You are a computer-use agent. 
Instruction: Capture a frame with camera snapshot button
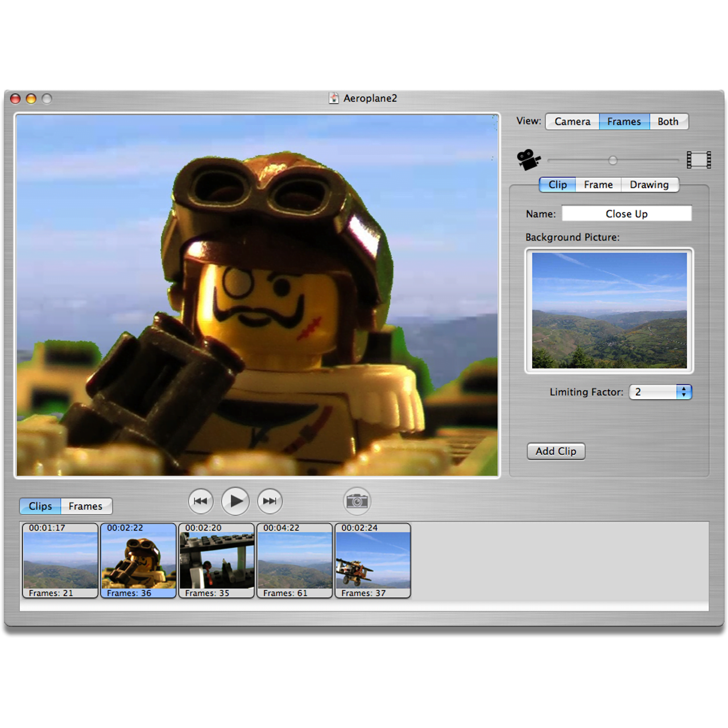pyautogui.click(x=357, y=501)
